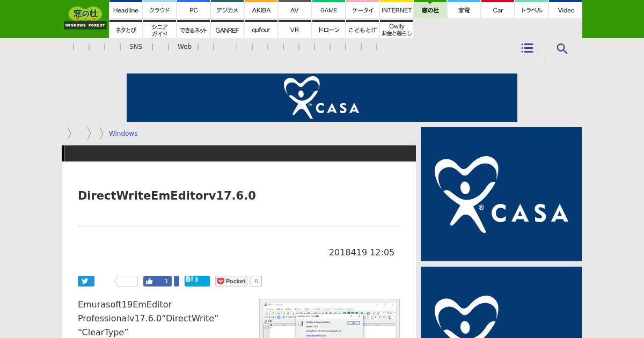644x338 pixels.
Task: Click the Web category link
Action: point(185,47)
